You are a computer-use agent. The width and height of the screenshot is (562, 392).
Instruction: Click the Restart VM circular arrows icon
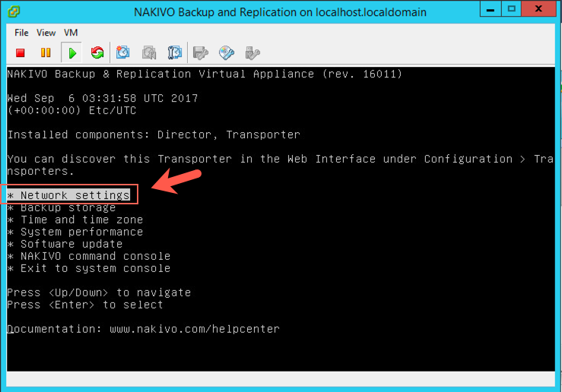[97, 53]
